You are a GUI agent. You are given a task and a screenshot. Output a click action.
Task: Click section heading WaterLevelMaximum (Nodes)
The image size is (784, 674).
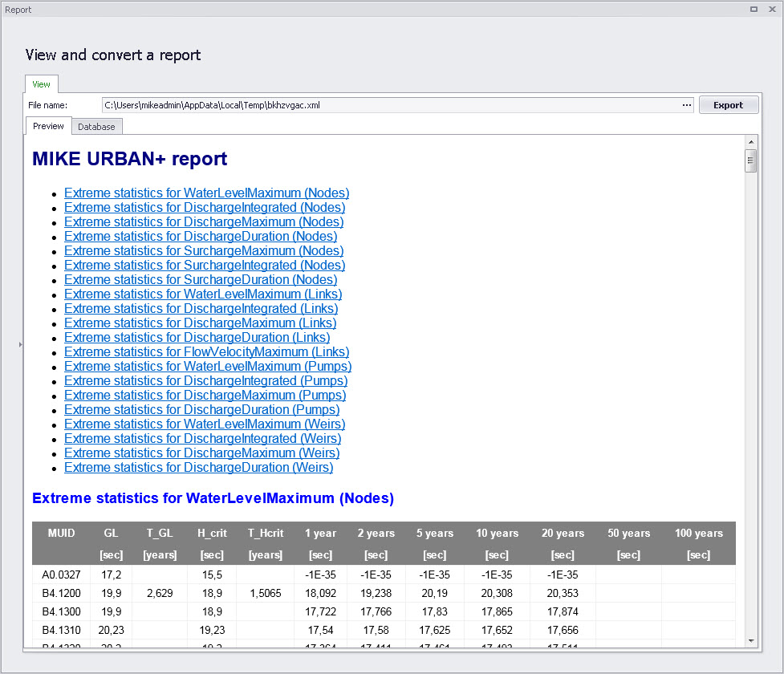pos(213,498)
